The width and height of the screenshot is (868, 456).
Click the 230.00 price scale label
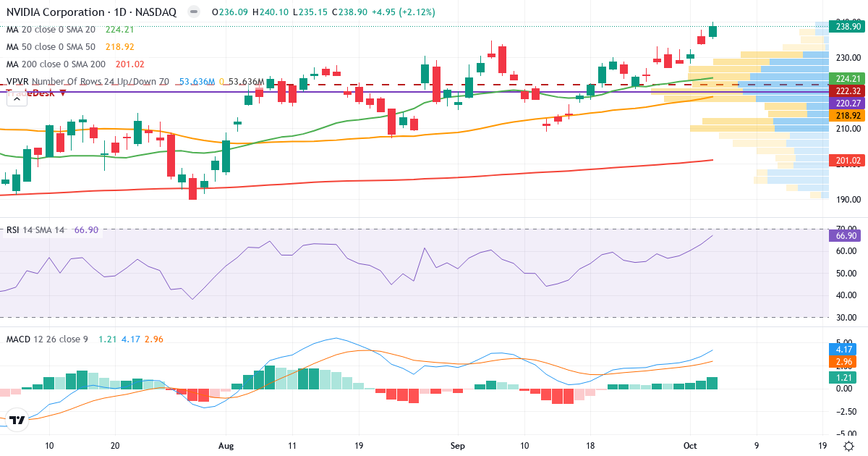point(847,57)
